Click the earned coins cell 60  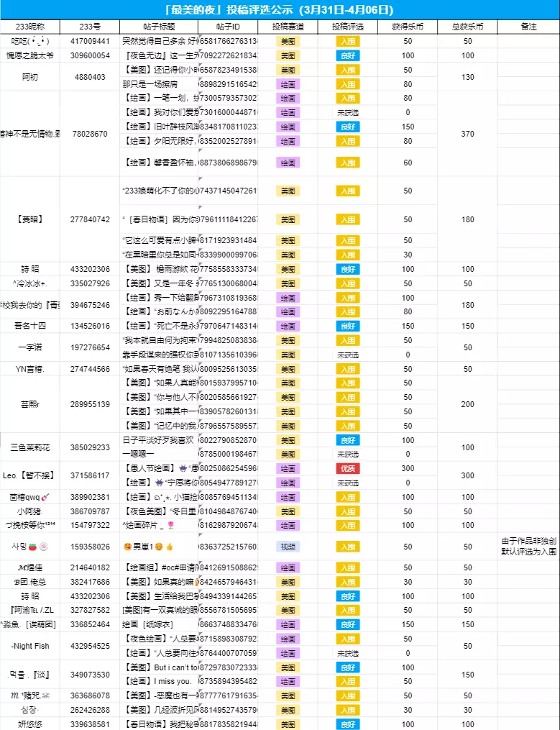click(x=408, y=163)
